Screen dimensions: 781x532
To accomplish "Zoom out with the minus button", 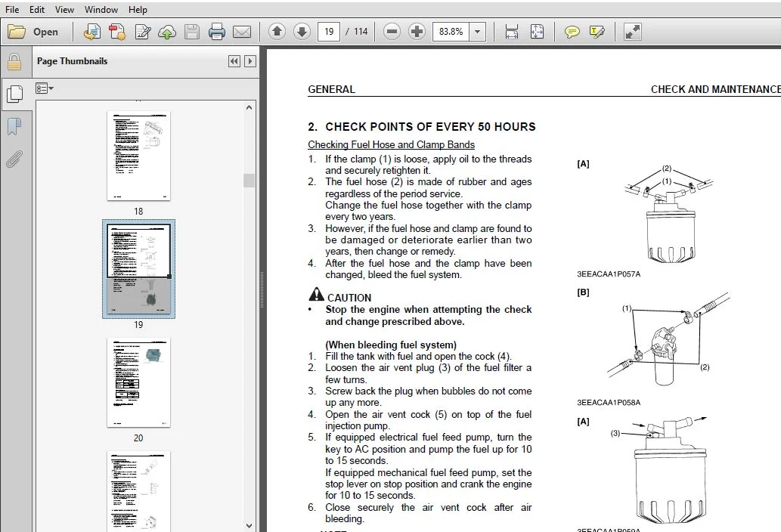I will click(x=392, y=32).
